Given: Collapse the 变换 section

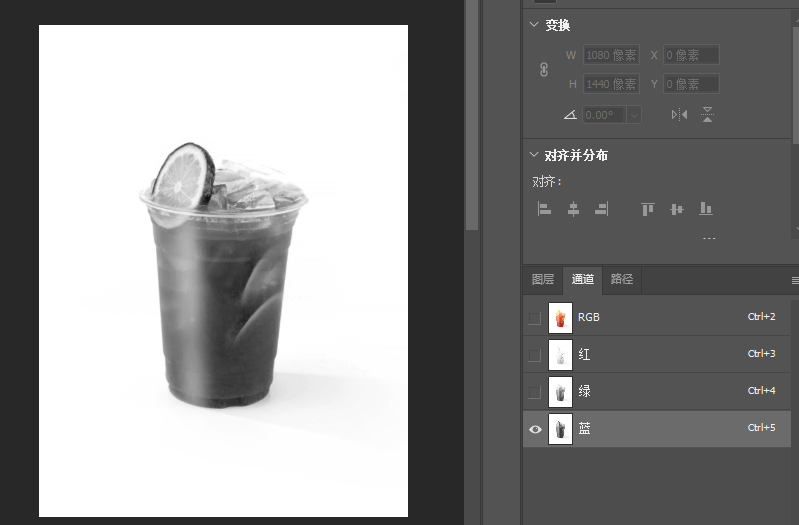Looking at the screenshot, I should [x=534, y=24].
